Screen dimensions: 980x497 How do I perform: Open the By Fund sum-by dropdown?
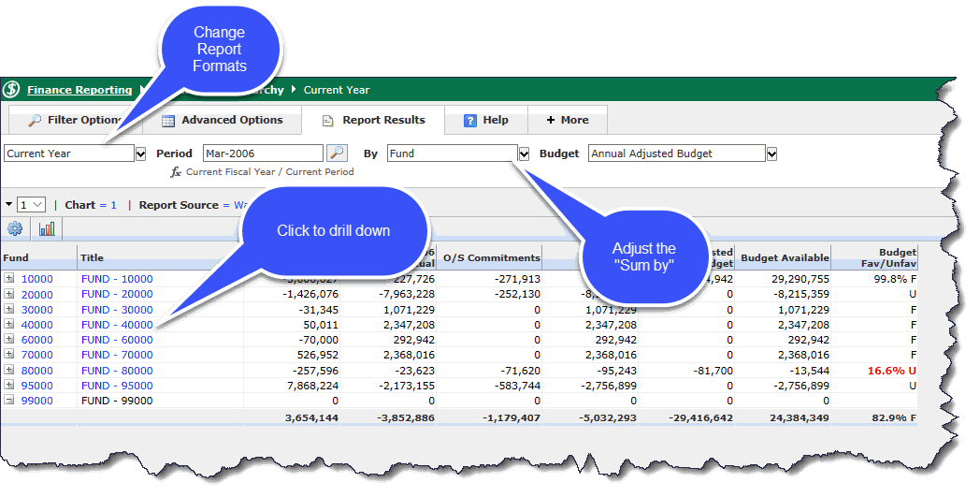click(x=524, y=153)
